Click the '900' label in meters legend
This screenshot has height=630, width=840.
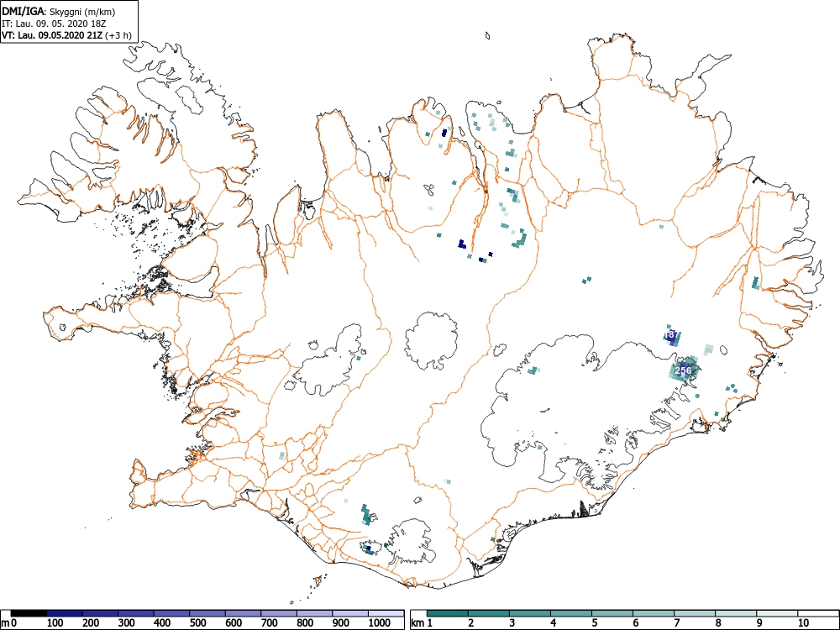(341, 623)
